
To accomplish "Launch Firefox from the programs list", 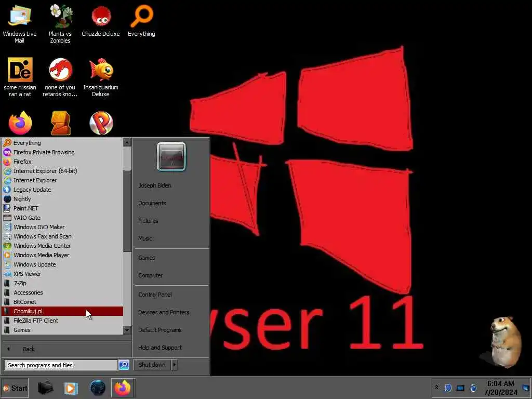I will [x=62, y=162].
